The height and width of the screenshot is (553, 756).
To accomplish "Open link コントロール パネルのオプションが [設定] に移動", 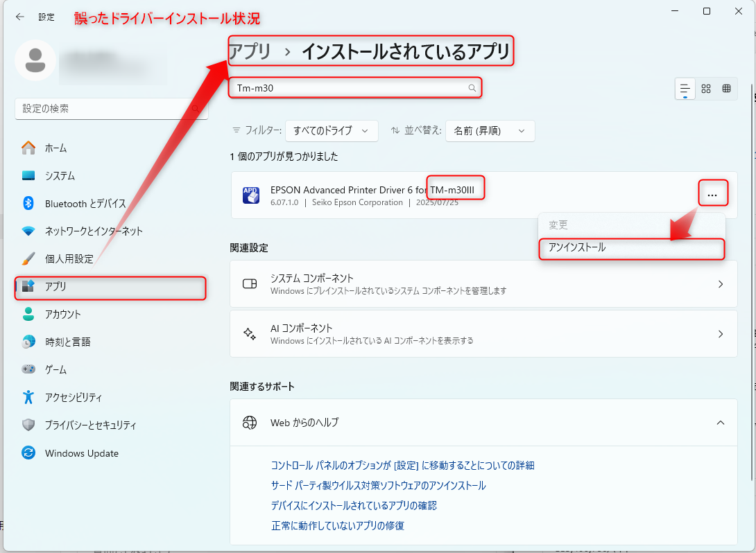I will click(402, 465).
